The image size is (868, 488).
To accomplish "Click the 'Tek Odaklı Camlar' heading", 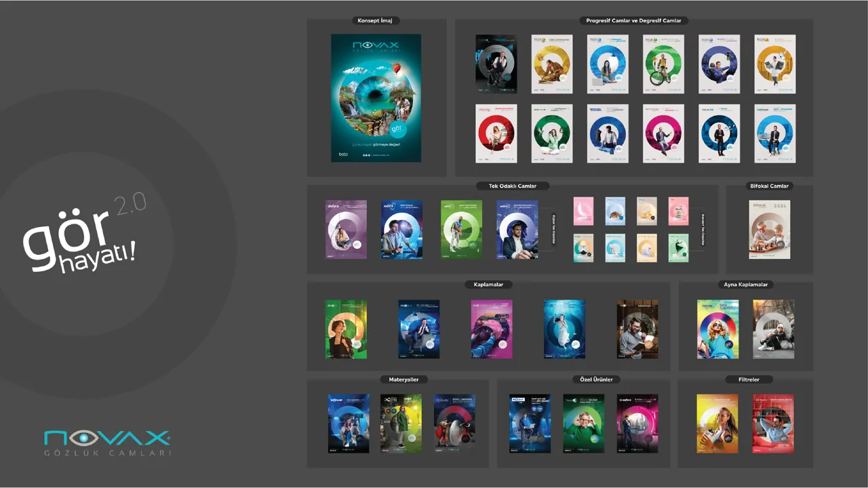I will pyautogui.click(x=513, y=186).
